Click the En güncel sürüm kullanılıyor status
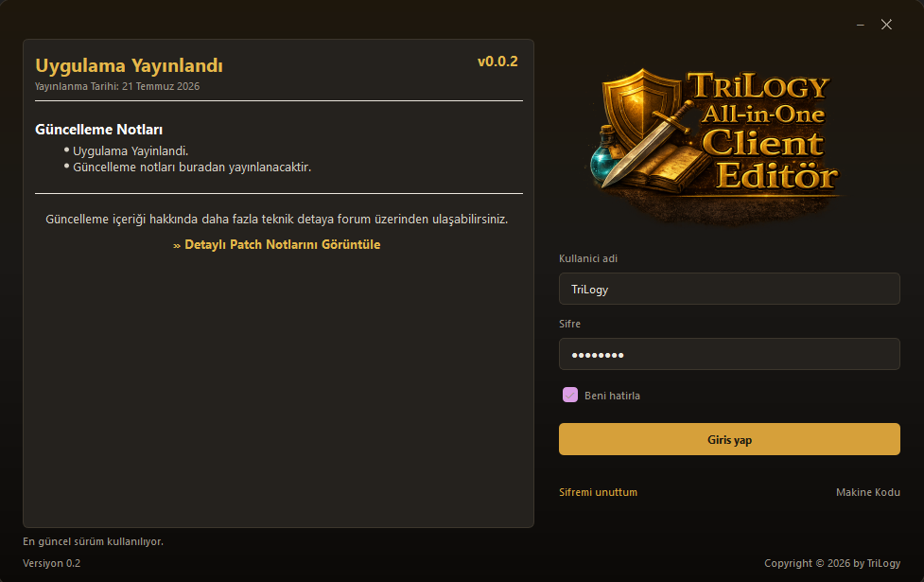 point(93,541)
